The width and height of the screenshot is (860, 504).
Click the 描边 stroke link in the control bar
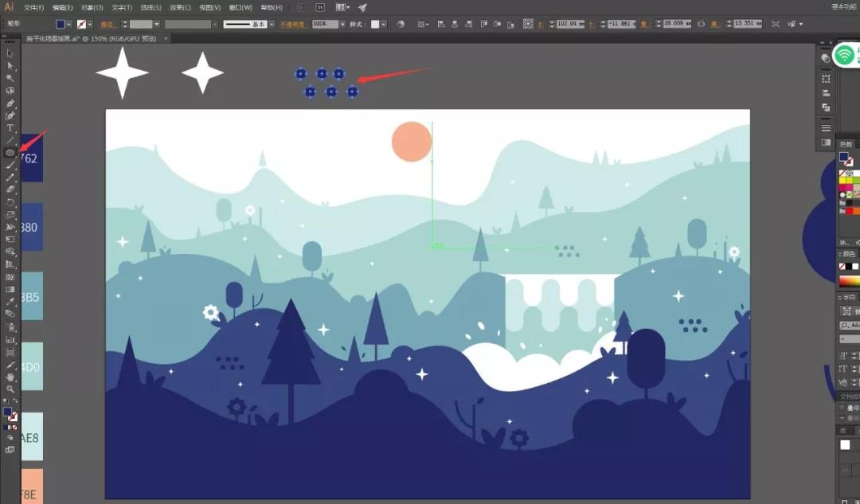click(x=107, y=24)
